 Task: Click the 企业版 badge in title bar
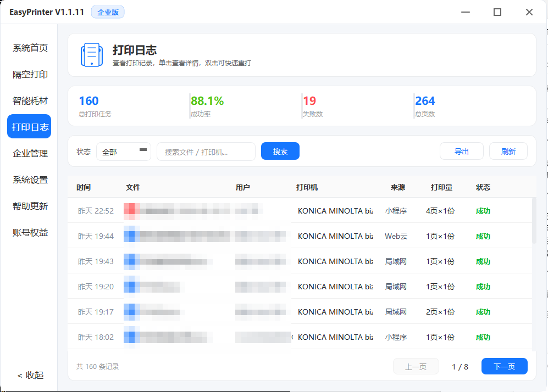[108, 12]
